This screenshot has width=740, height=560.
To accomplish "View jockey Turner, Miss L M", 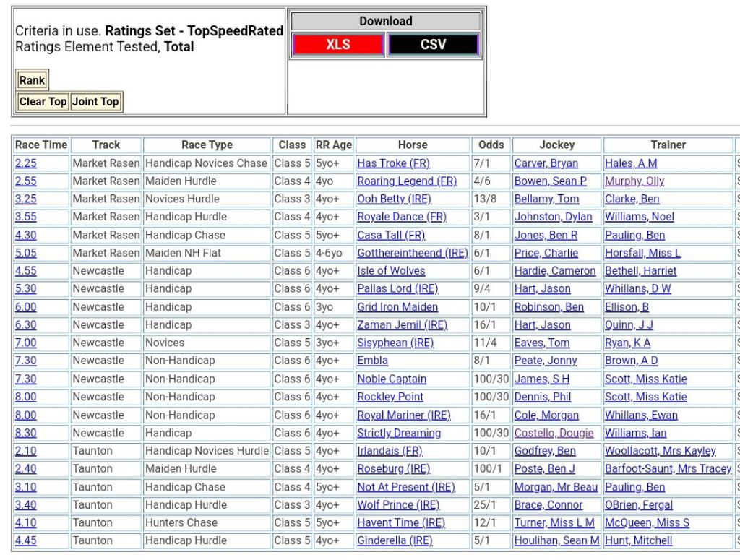I will pyautogui.click(x=554, y=522).
